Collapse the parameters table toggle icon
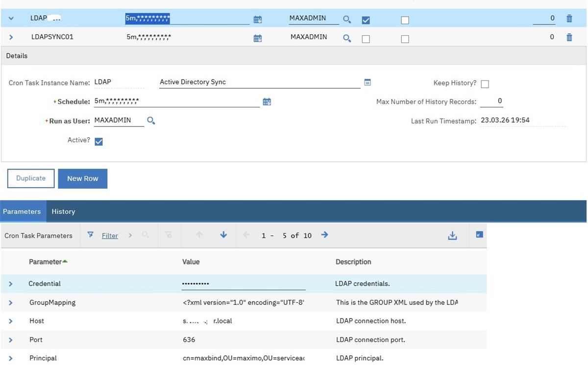The width and height of the screenshot is (588, 371). tap(479, 235)
